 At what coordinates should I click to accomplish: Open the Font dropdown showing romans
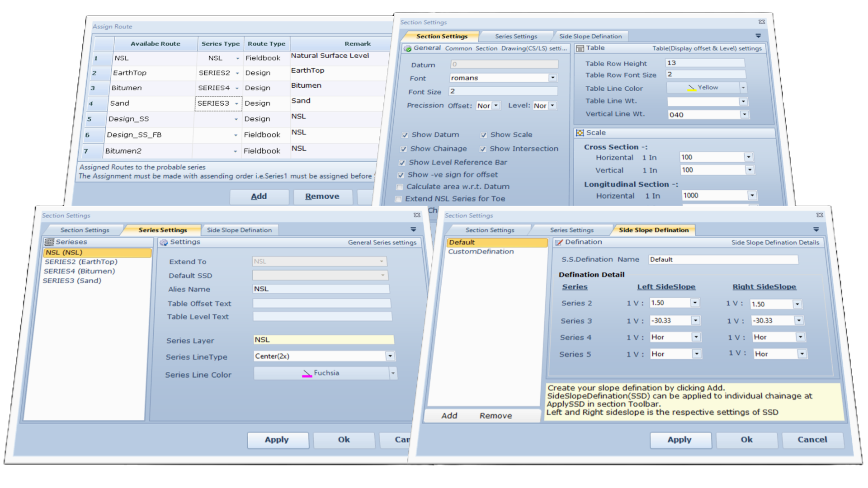tap(552, 78)
